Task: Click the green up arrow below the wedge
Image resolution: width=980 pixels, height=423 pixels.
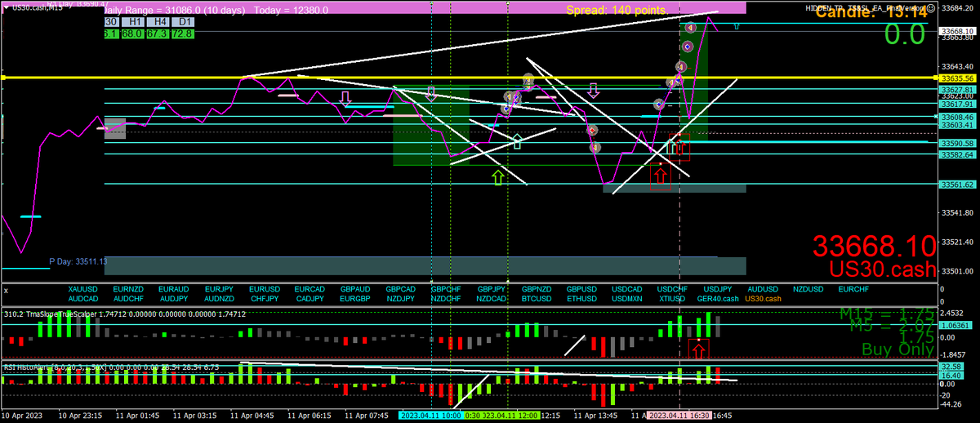Action: (497, 176)
